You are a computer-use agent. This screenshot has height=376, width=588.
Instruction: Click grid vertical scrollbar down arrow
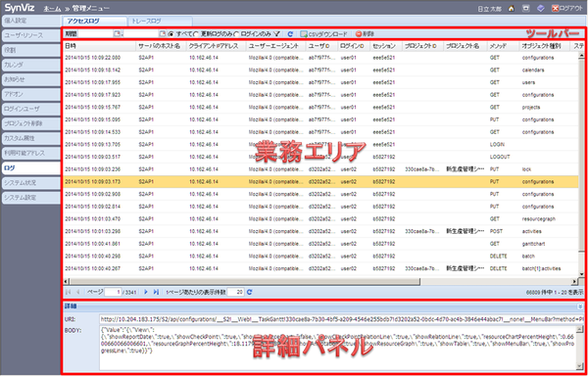point(581,274)
